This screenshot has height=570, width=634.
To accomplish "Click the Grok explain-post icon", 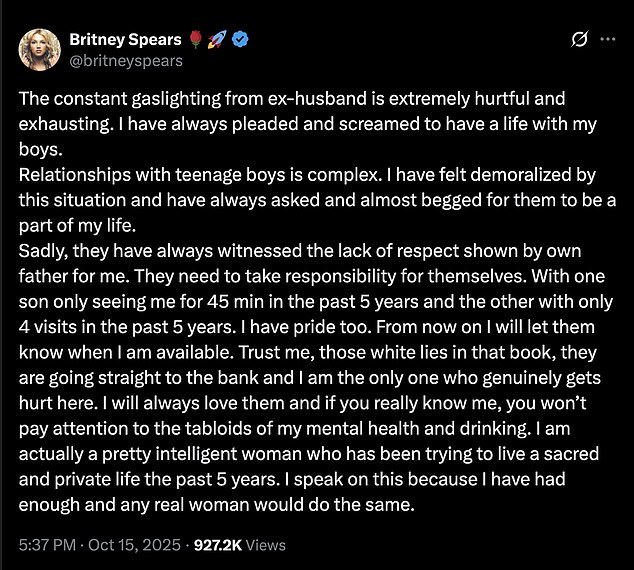I will 576,40.
